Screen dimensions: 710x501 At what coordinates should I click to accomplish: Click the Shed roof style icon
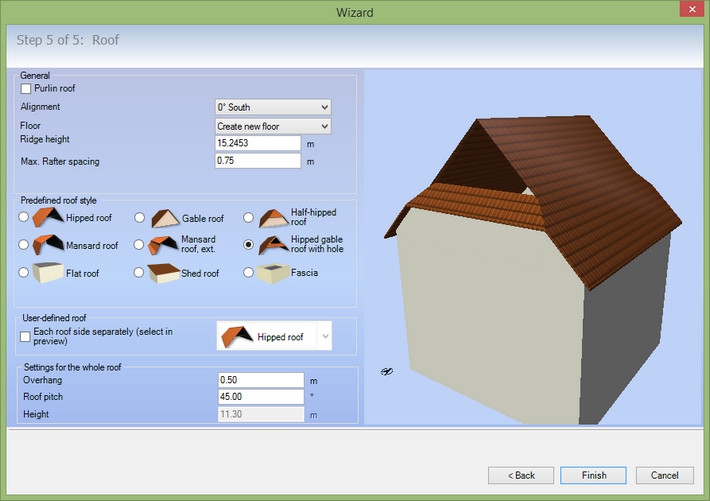pyautogui.click(x=163, y=273)
